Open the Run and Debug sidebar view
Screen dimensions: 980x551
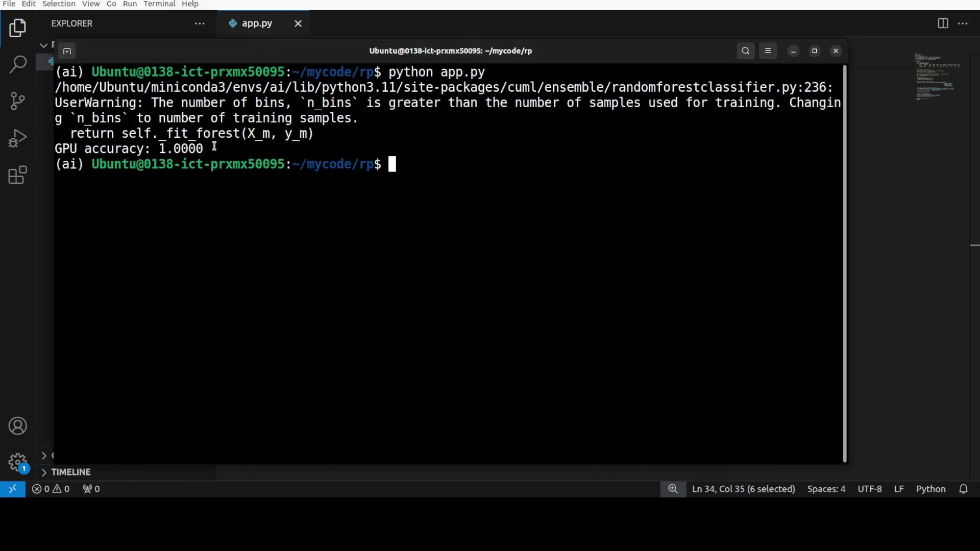pyautogui.click(x=18, y=138)
